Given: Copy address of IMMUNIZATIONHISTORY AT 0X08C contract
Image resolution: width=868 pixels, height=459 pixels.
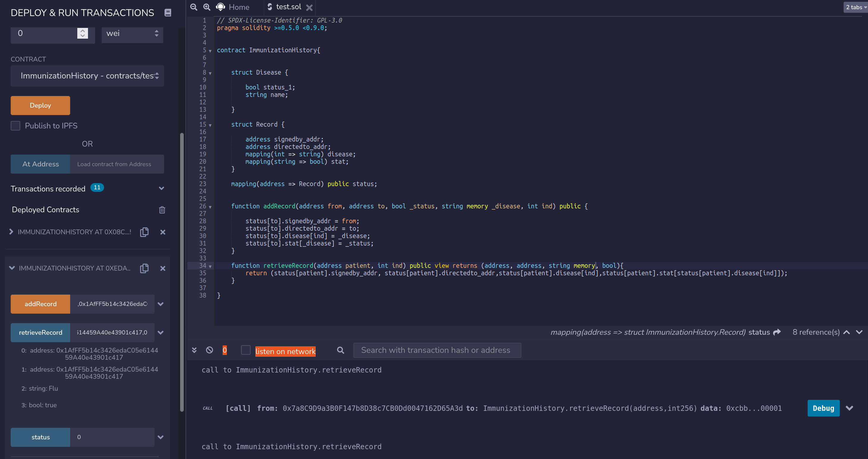Looking at the screenshot, I should 144,232.
